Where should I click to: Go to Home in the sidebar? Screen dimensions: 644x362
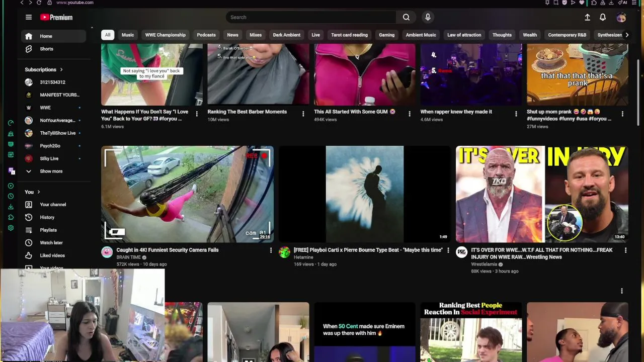53,36
